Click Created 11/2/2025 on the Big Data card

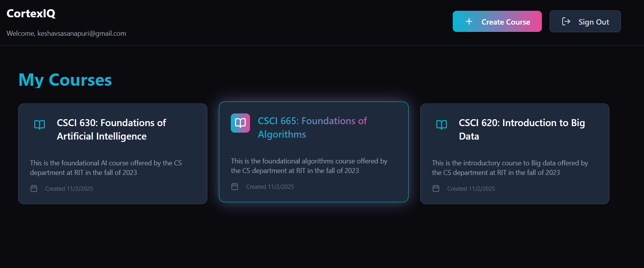click(x=471, y=189)
